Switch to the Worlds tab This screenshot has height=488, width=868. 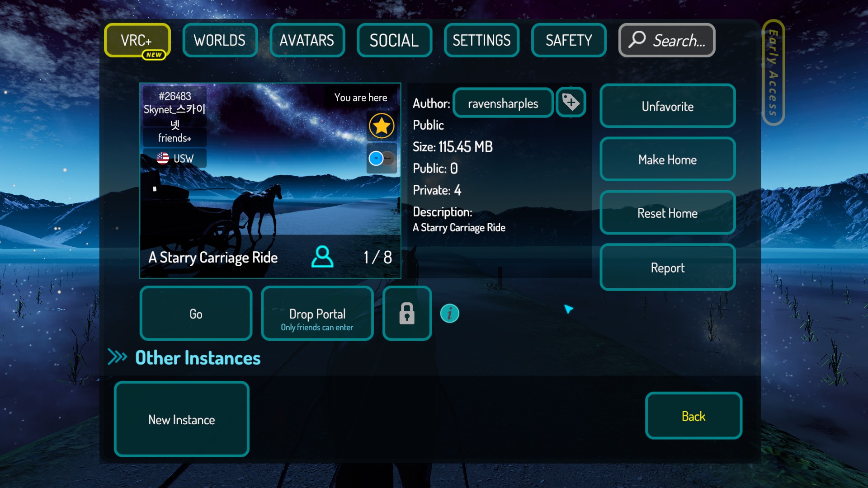(220, 40)
